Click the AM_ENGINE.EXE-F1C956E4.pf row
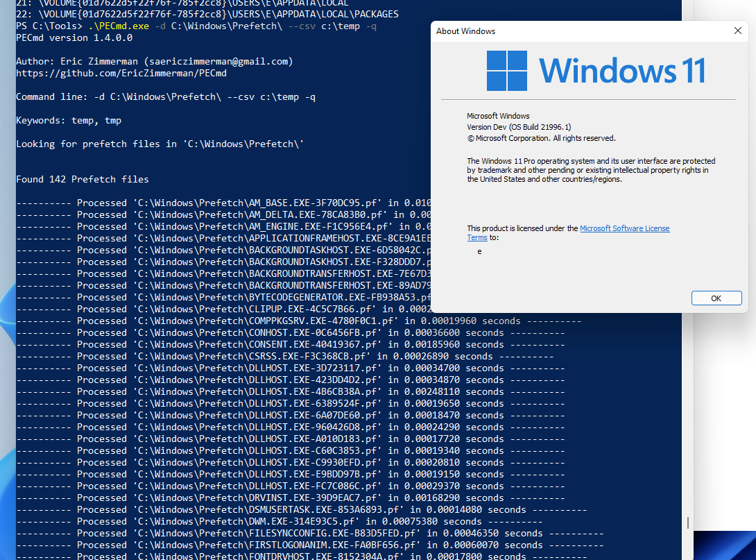The height and width of the screenshot is (560, 756). pyautogui.click(x=223, y=227)
